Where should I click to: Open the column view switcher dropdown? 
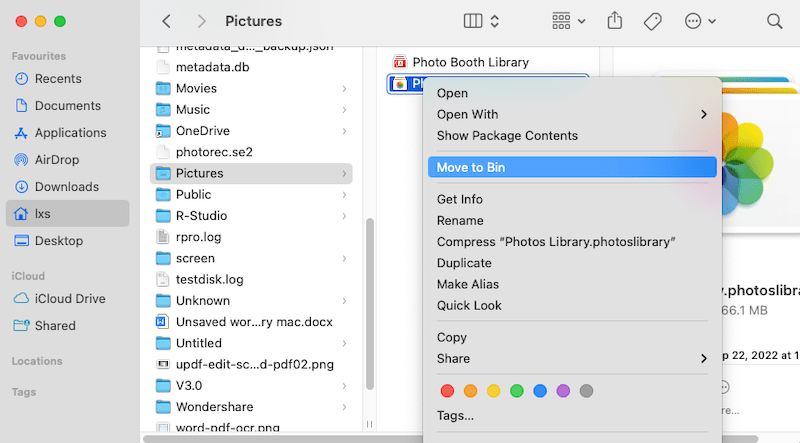click(482, 21)
